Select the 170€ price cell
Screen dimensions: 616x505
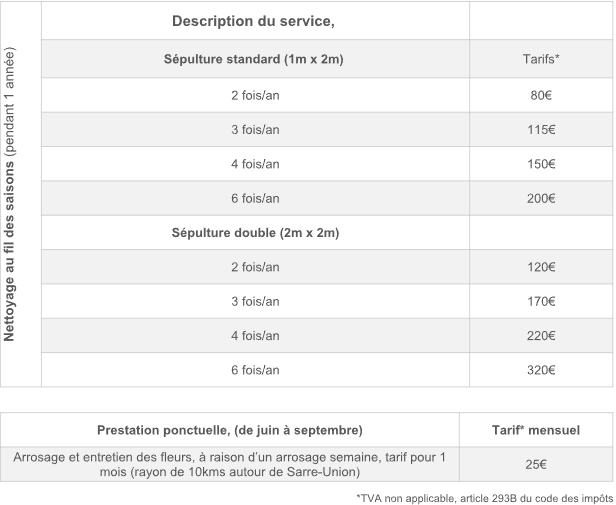pos(541,301)
